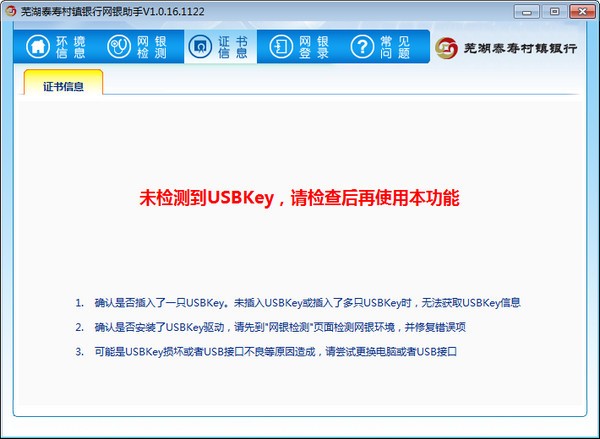600x439 pixels.
Task: Click the red 未检测到USBKey warning message
Action: click(299, 198)
